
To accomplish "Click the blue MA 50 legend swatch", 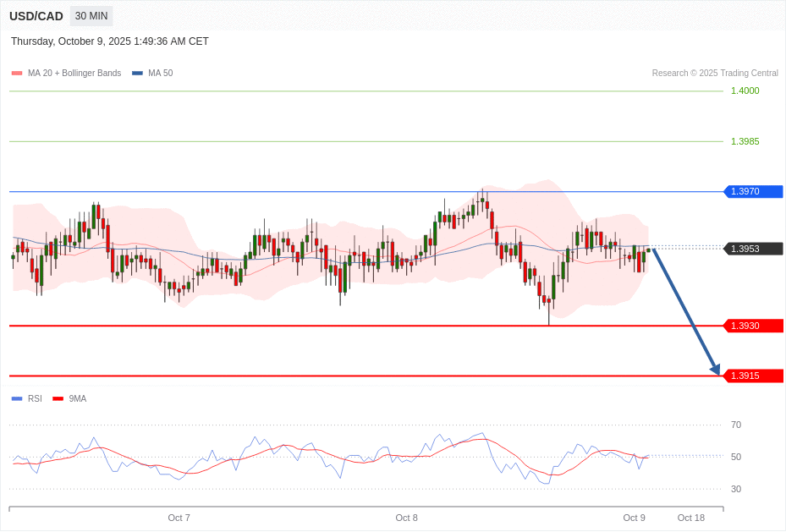I will pos(137,74).
